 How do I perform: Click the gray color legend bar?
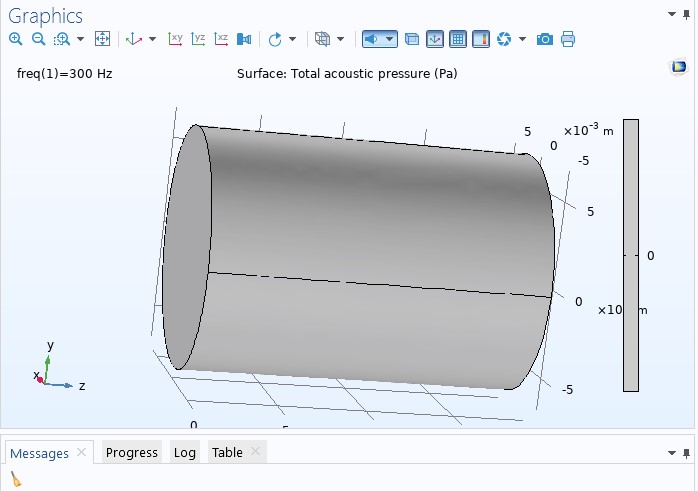pyautogui.click(x=630, y=255)
